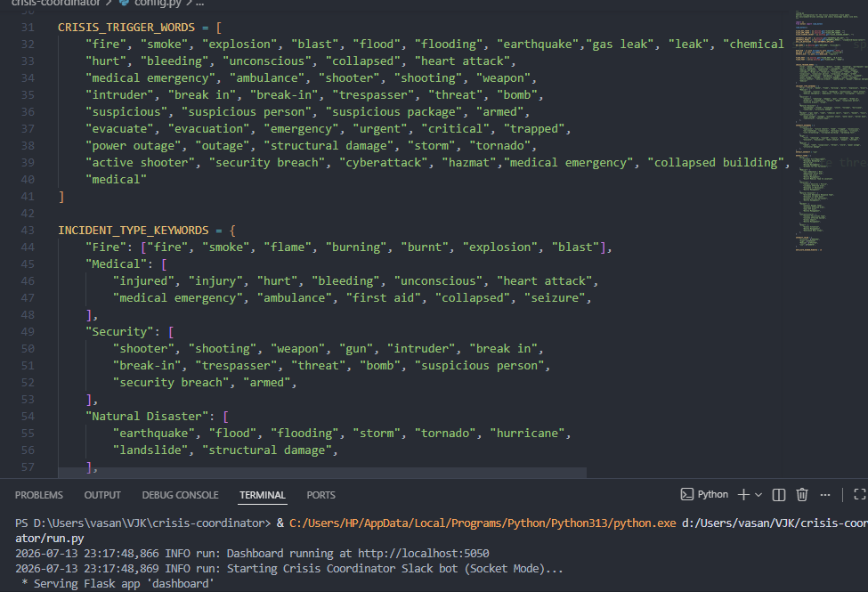Click the "gun" string
The height and width of the screenshot is (592, 868).
coord(356,349)
